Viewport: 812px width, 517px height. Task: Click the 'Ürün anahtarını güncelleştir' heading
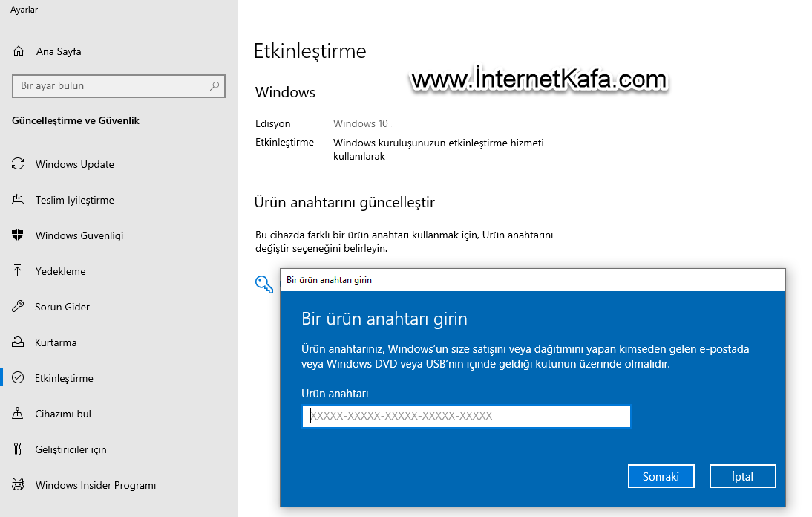344,202
